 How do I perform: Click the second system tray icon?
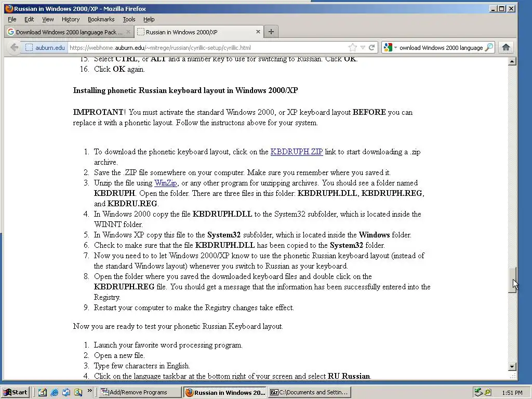click(x=488, y=392)
